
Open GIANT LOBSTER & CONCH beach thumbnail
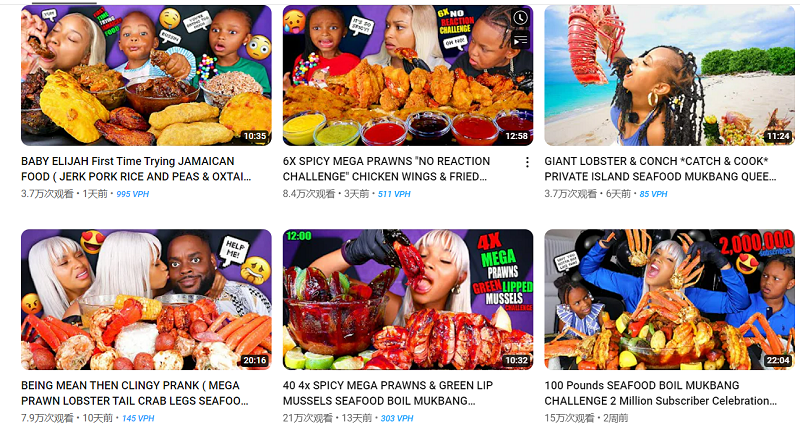click(x=669, y=75)
